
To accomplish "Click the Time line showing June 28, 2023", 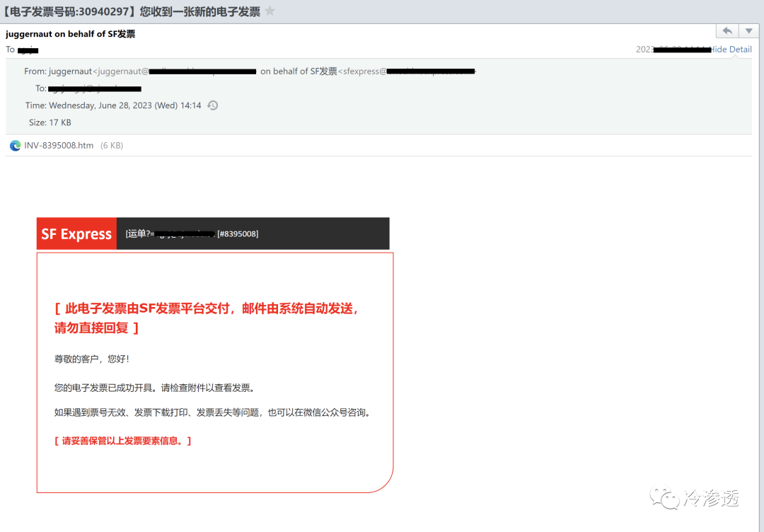I will (113, 105).
